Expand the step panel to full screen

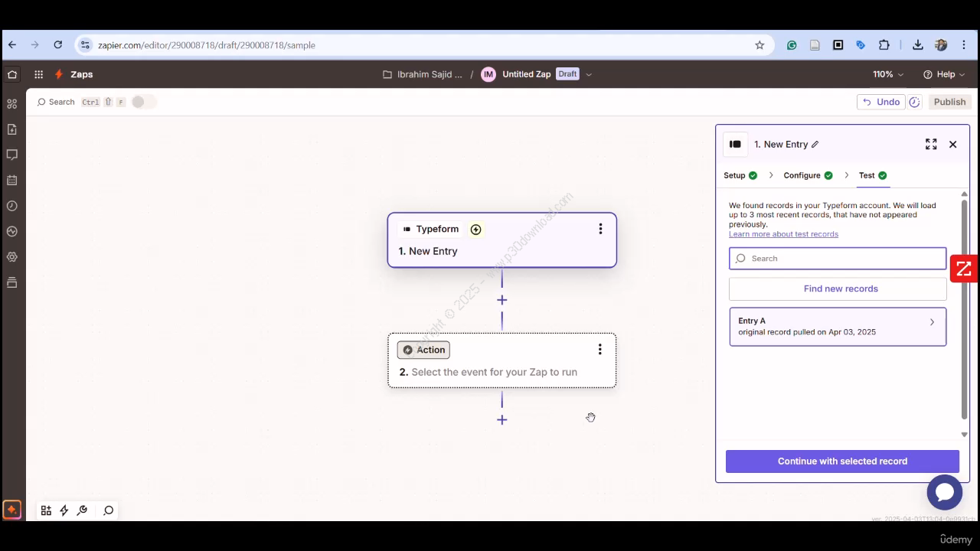pyautogui.click(x=931, y=144)
